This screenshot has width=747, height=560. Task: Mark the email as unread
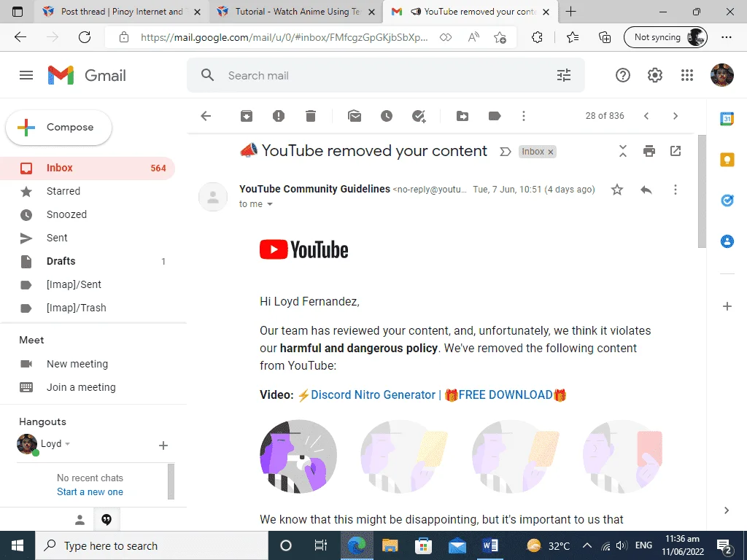coord(355,116)
